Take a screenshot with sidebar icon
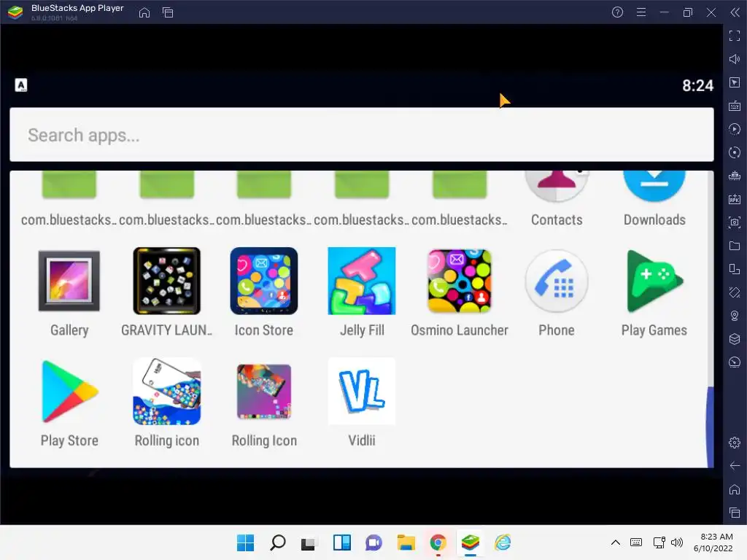The height and width of the screenshot is (560, 747). pos(735,222)
